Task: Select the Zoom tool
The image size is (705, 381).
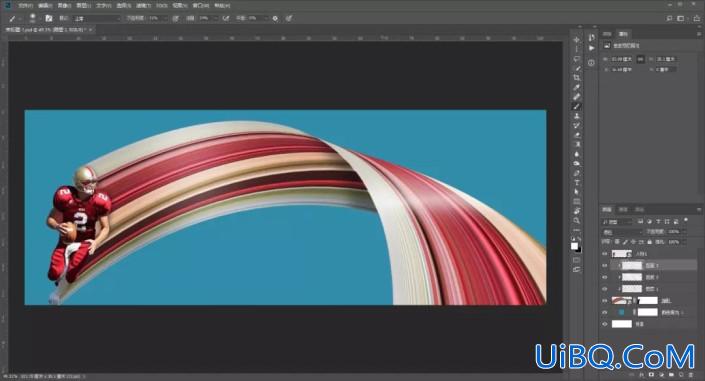Action: pyautogui.click(x=576, y=220)
